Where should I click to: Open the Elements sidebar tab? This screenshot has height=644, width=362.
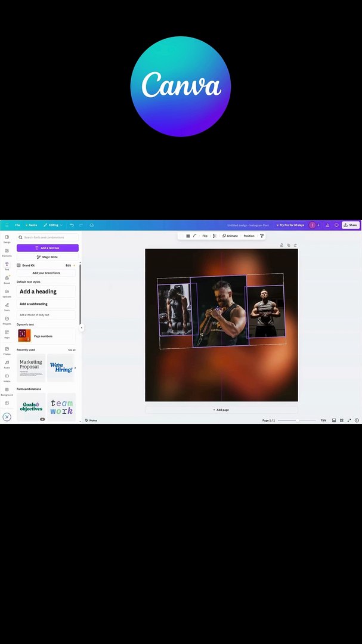click(x=7, y=252)
